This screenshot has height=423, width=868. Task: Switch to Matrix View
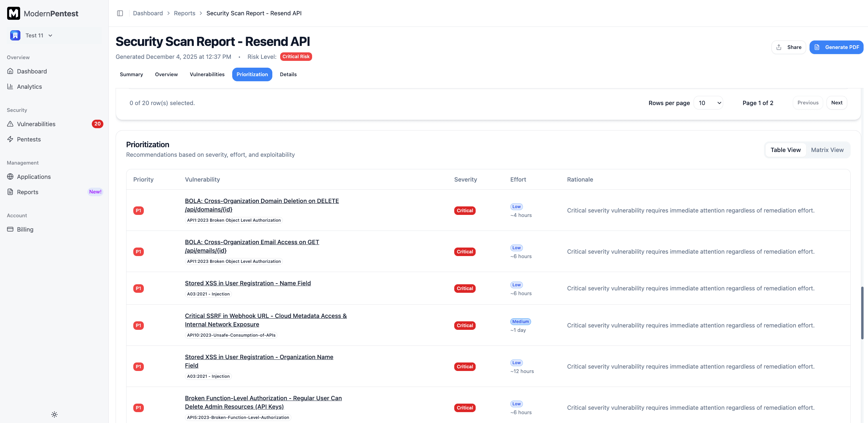827,150
